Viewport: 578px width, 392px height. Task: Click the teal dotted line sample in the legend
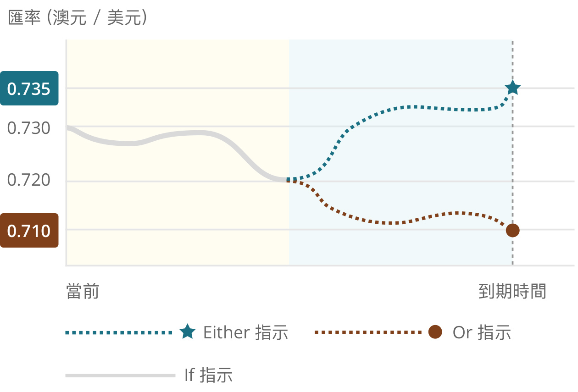click(x=119, y=332)
